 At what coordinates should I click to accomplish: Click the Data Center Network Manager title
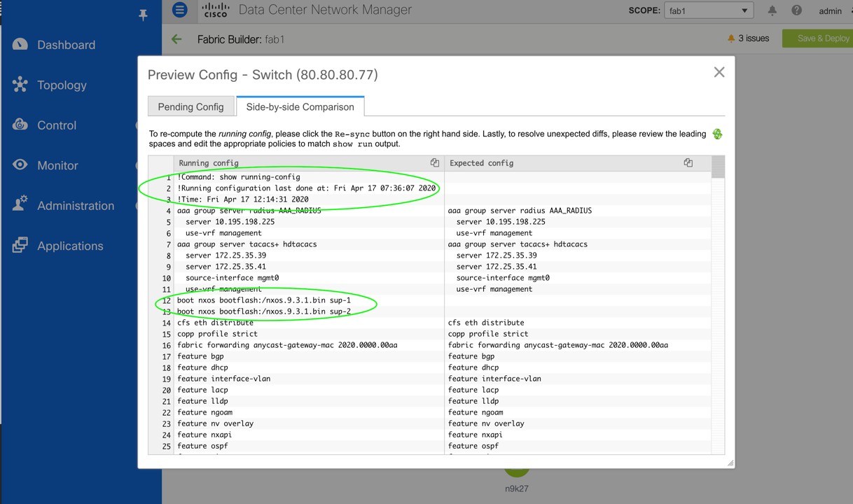(325, 10)
